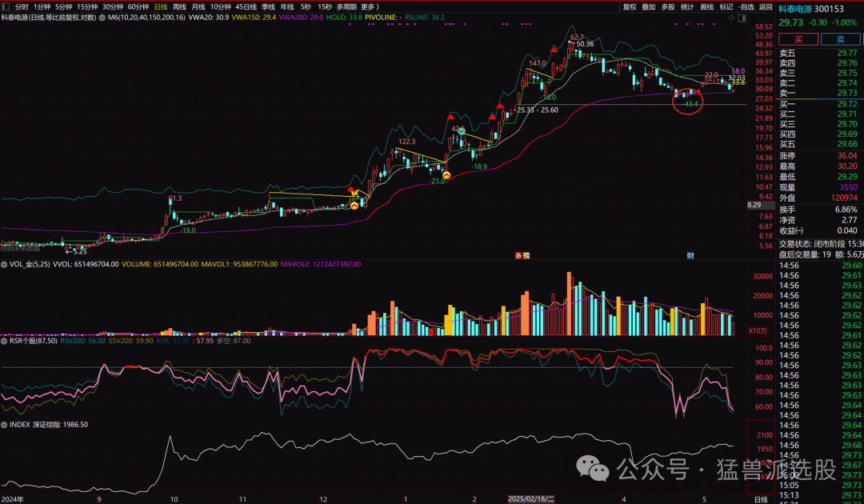The width and height of the screenshot is (864, 504).
Task: Click the 25.35 - 25.60 support line label
Action: (x=538, y=110)
